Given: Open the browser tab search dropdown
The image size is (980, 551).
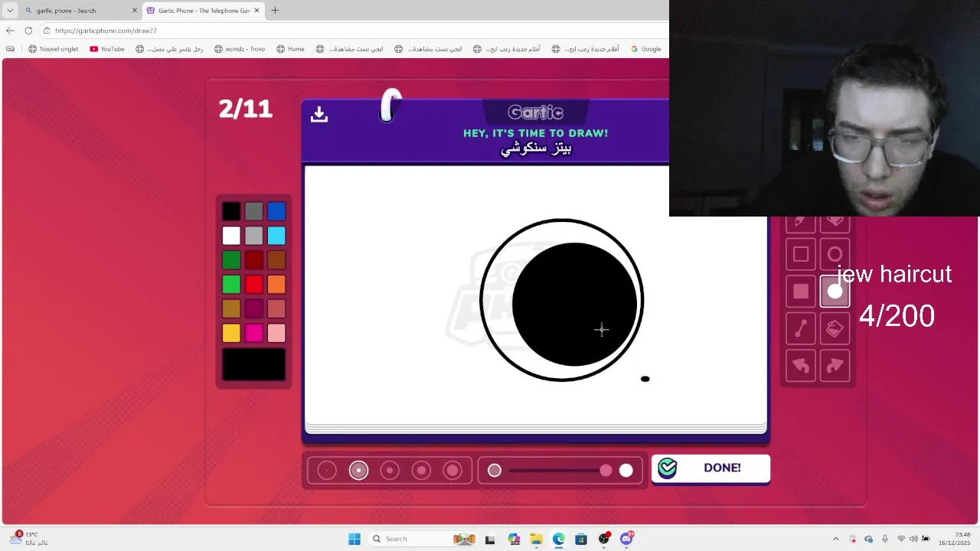Looking at the screenshot, I should [x=10, y=11].
